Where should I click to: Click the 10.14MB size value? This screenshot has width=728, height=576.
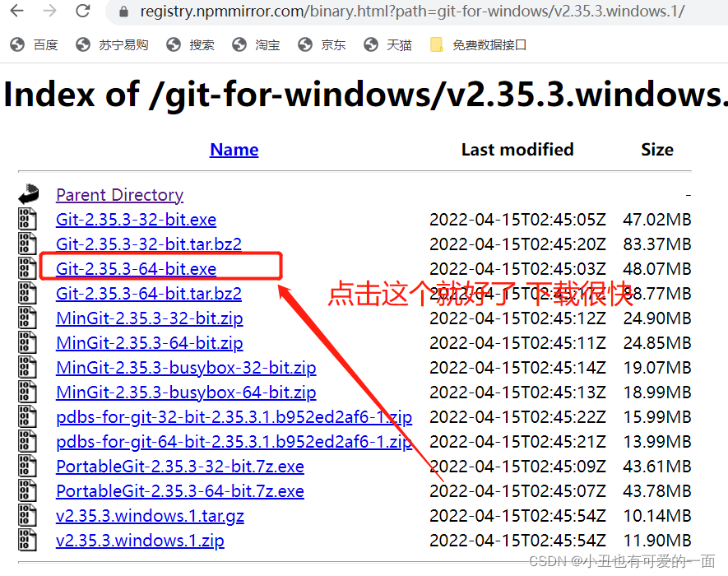657,516
